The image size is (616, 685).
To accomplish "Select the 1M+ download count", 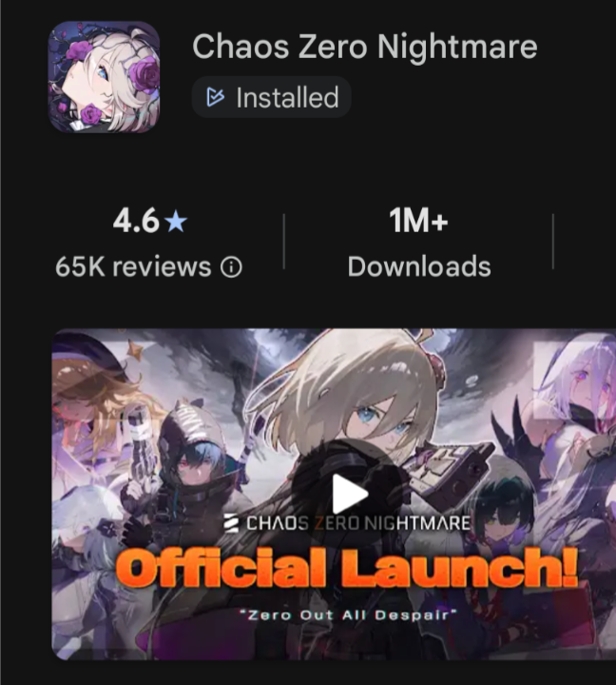I will (x=418, y=221).
